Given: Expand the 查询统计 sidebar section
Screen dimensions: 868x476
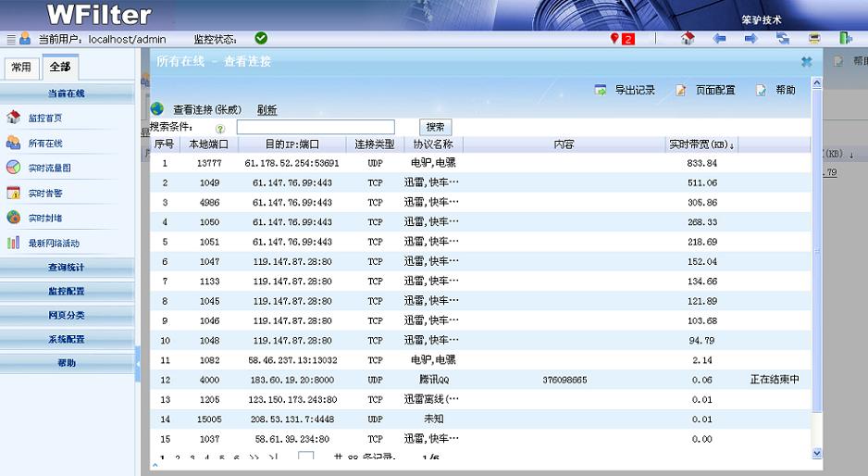Looking at the screenshot, I should pos(67,268).
